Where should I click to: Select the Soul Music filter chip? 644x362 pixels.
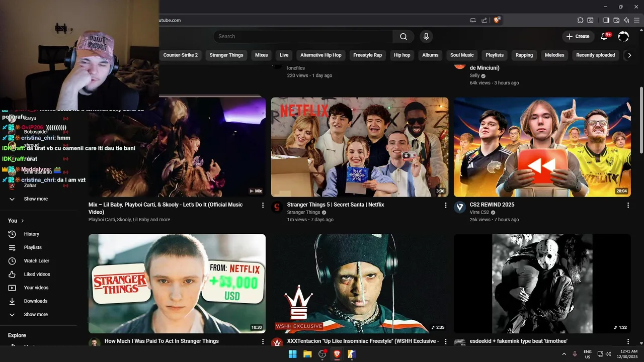click(x=462, y=55)
